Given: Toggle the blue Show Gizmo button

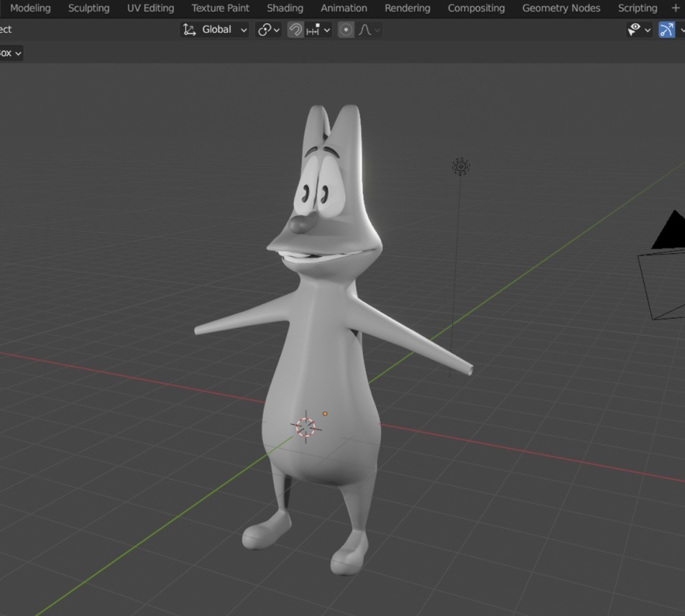Looking at the screenshot, I should (667, 29).
